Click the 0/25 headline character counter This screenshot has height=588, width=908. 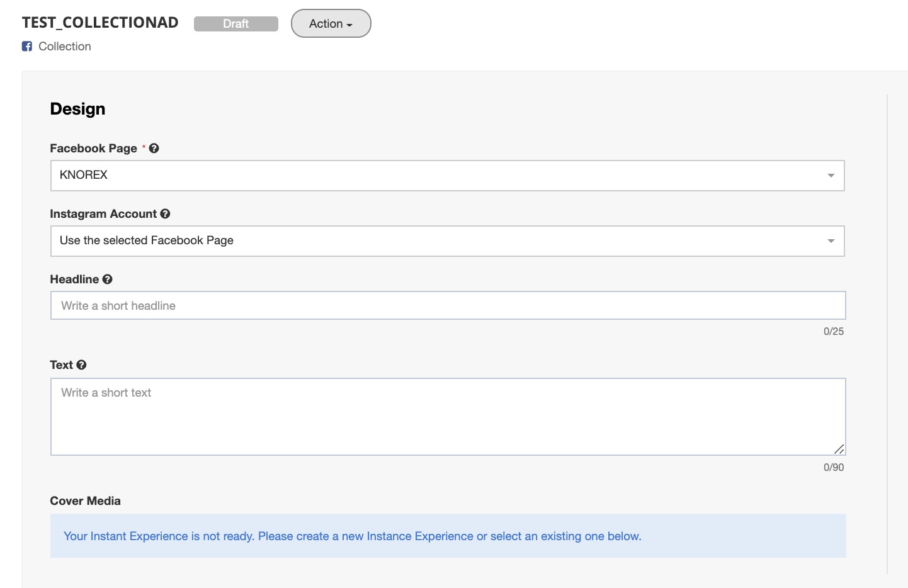point(833,332)
